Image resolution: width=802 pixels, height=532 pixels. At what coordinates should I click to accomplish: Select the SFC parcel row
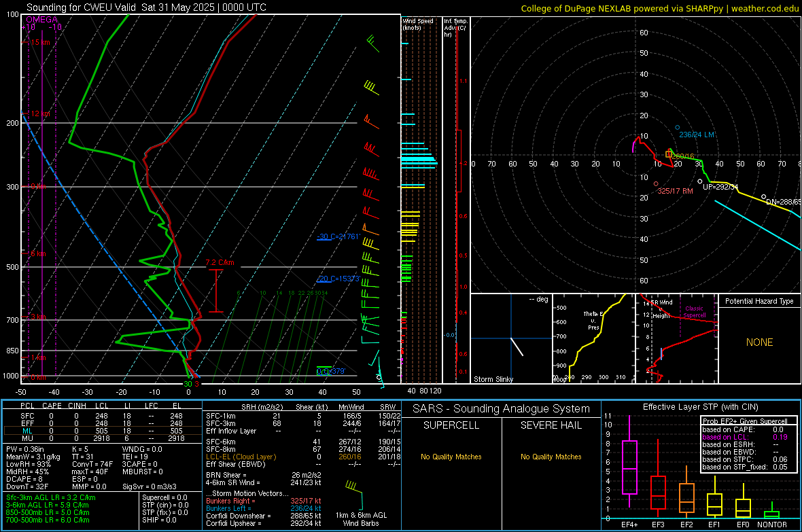(103, 416)
